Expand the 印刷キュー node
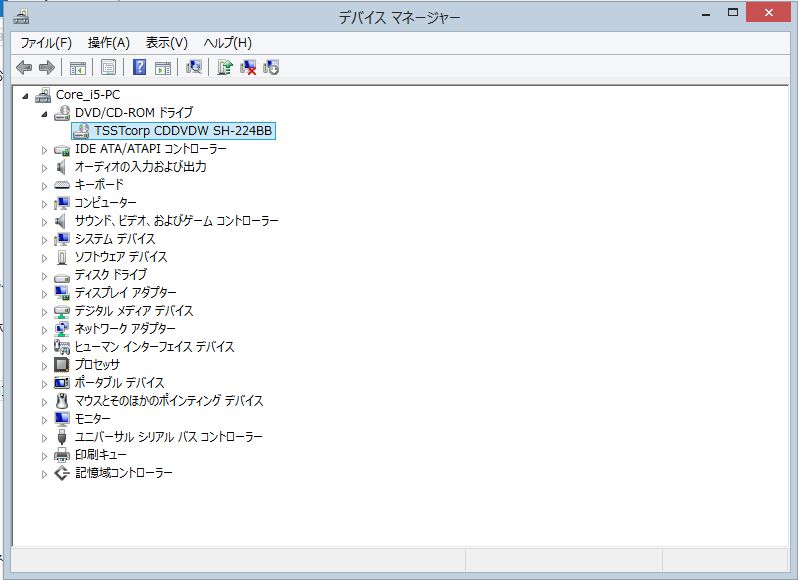The height and width of the screenshot is (580, 798). click(x=44, y=456)
